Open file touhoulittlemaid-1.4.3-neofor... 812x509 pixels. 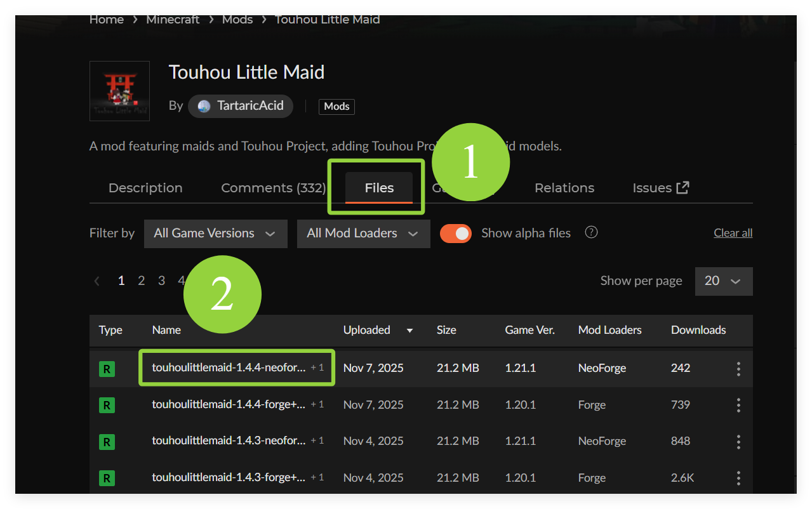(229, 440)
